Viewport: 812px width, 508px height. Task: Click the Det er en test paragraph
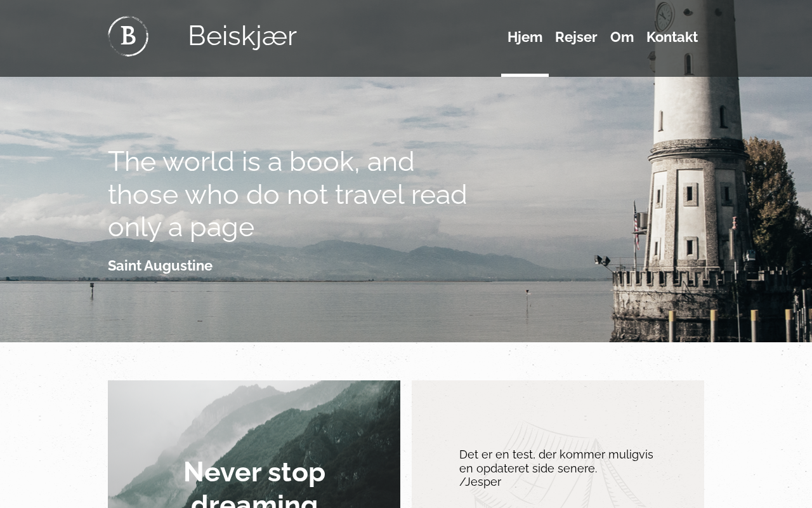556,468
